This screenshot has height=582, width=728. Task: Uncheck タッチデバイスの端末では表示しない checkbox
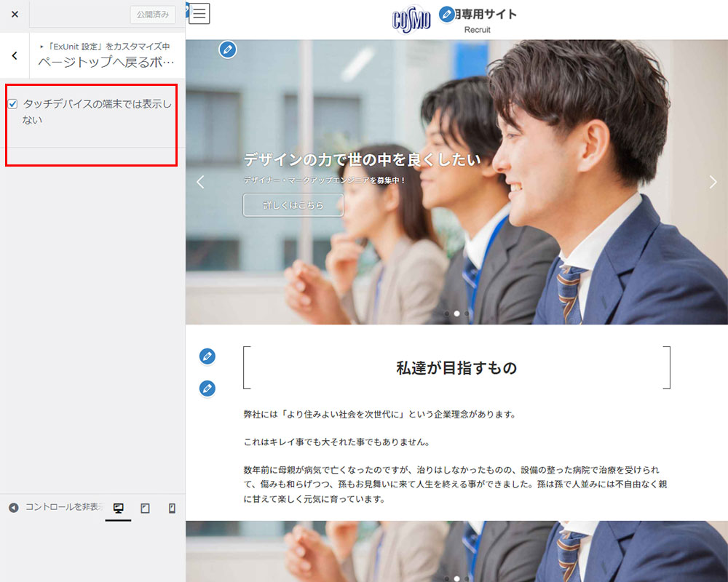click(13, 104)
